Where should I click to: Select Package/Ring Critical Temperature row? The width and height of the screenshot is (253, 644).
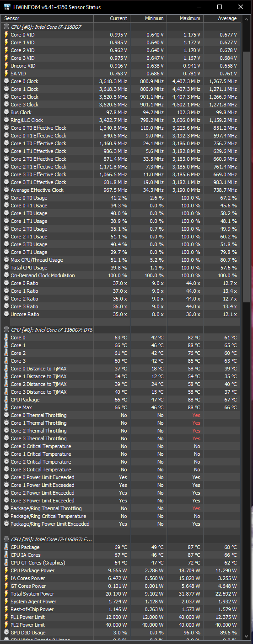tap(121, 516)
